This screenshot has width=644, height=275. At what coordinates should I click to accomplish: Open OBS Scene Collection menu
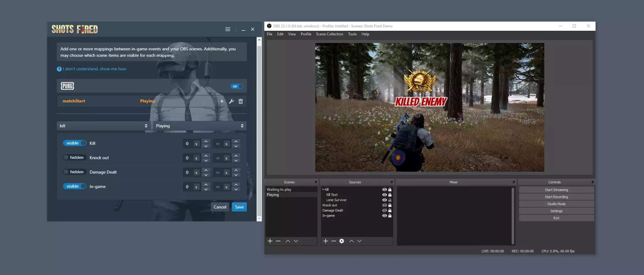click(330, 34)
